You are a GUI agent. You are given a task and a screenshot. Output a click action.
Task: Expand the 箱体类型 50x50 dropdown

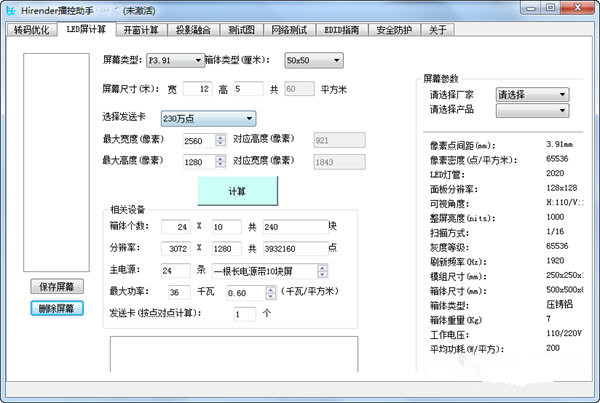tap(314, 60)
